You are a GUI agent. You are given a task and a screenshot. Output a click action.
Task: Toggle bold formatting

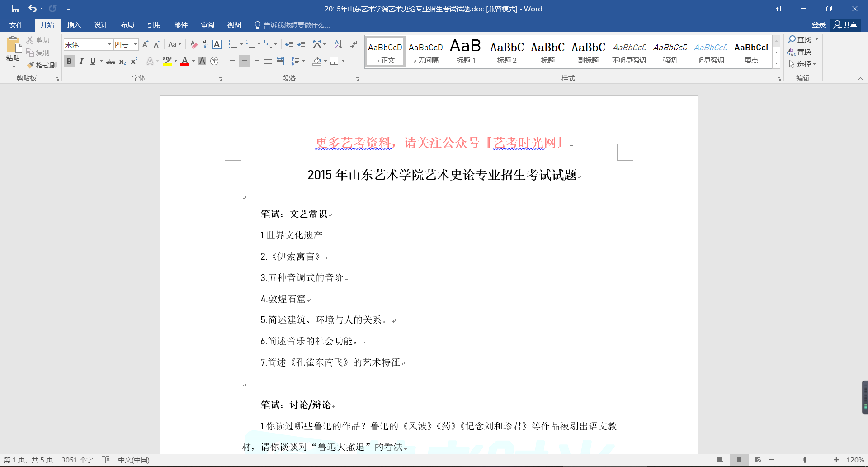pos(69,61)
